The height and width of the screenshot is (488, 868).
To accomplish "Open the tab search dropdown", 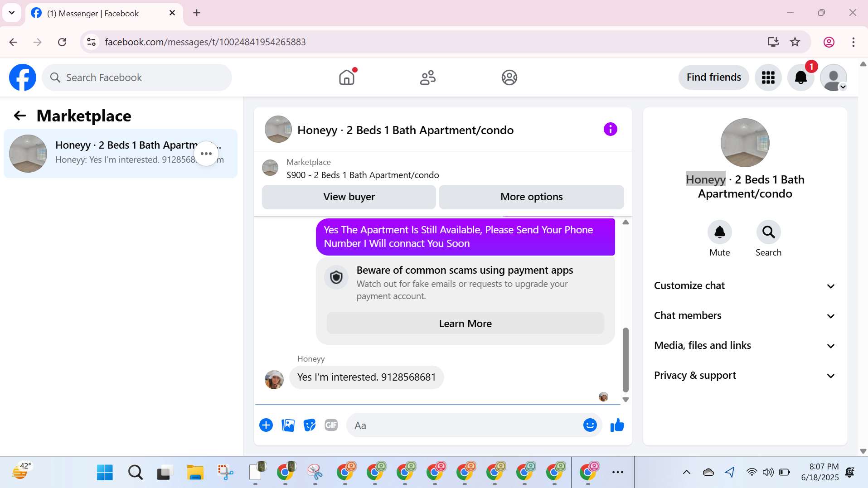I will click(x=12, y=13).
